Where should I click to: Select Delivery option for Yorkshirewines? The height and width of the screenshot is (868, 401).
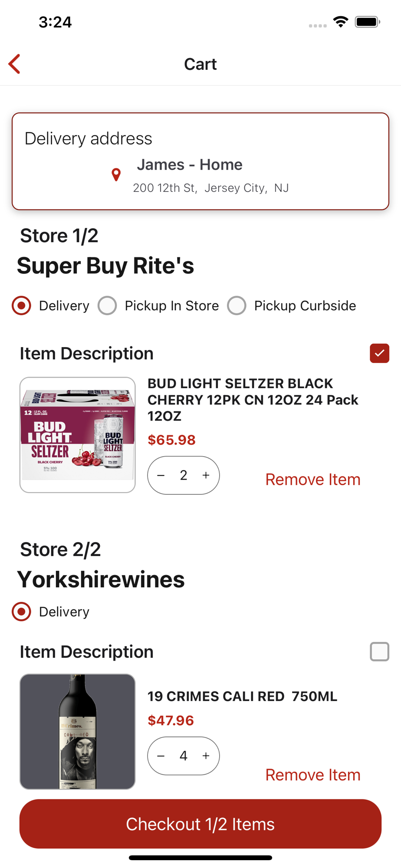pyautogui.click(x=21, y=612)
